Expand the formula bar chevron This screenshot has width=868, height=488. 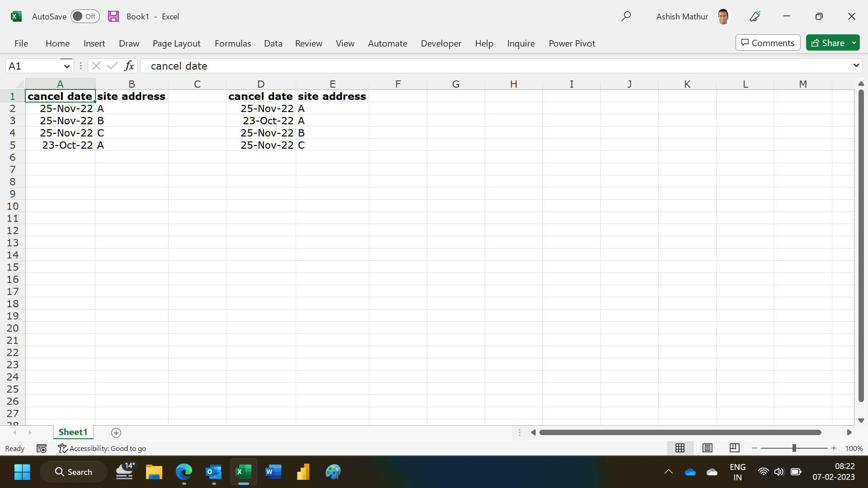coord(856,66)
